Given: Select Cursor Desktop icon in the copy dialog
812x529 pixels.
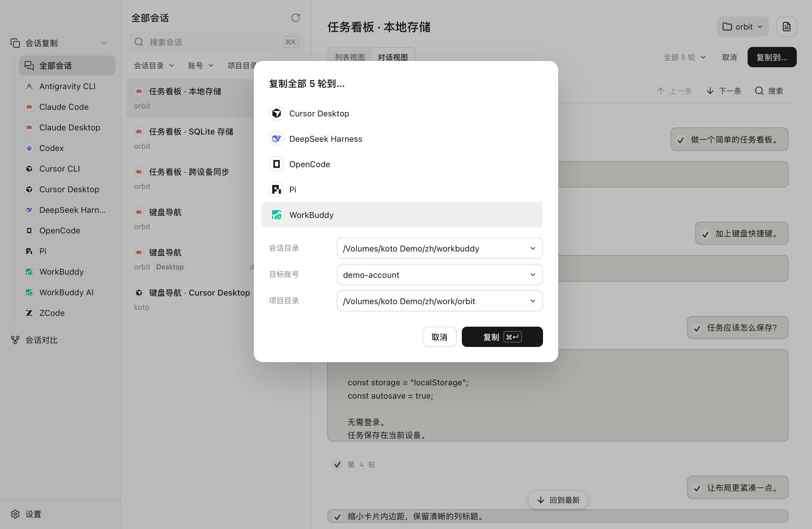Looking at the screenshot, I should [276, 113].
